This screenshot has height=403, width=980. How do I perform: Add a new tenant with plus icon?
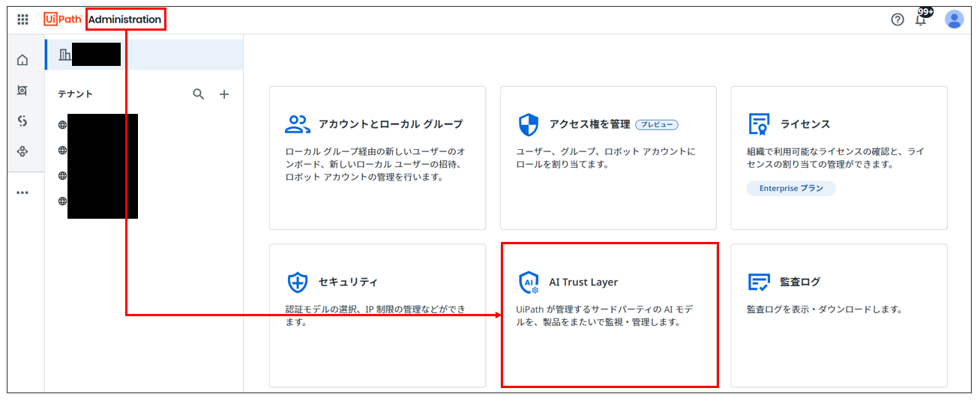(223, 94)
